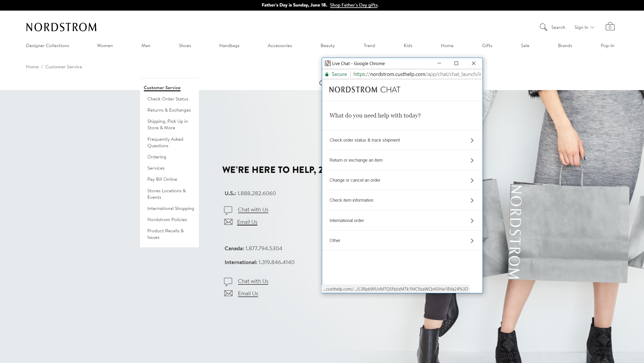This screenshot has height=363, width=644.
Task: Click the Nordstrom logo
Action: click(61, 27)
